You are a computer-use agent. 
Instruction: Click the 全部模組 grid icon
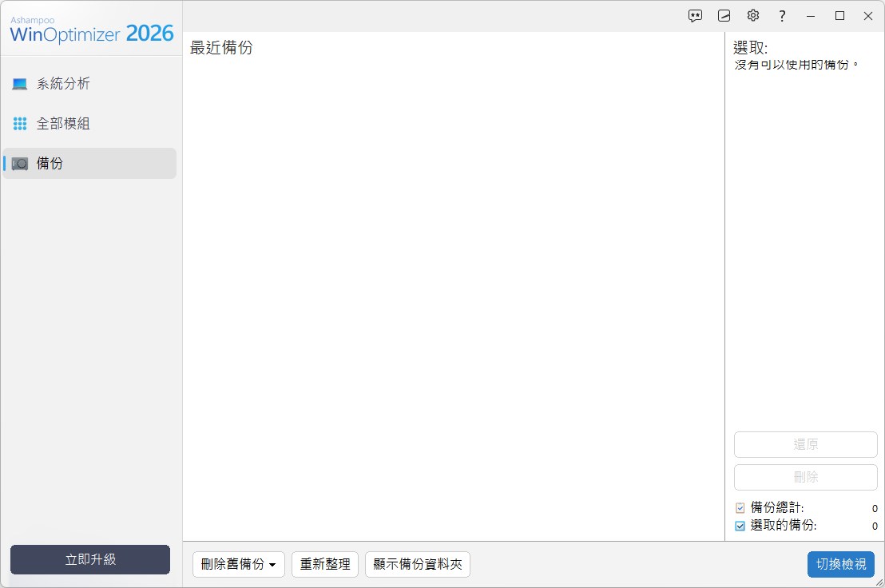click(20, 124)
